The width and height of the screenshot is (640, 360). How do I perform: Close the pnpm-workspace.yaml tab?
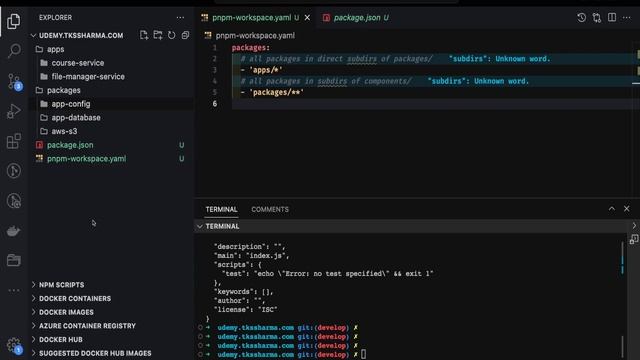tap(307, 18)
